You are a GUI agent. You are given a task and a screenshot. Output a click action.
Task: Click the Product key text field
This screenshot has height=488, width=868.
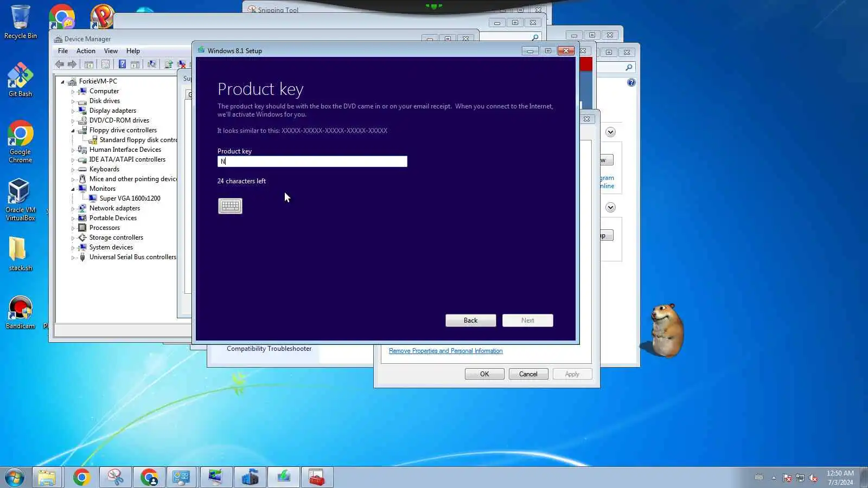click(x=312, y=162)
